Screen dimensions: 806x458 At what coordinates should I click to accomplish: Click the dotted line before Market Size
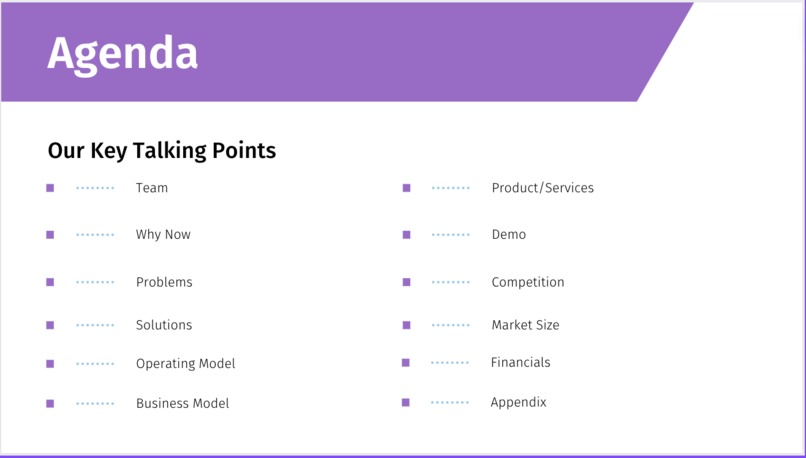451,325
